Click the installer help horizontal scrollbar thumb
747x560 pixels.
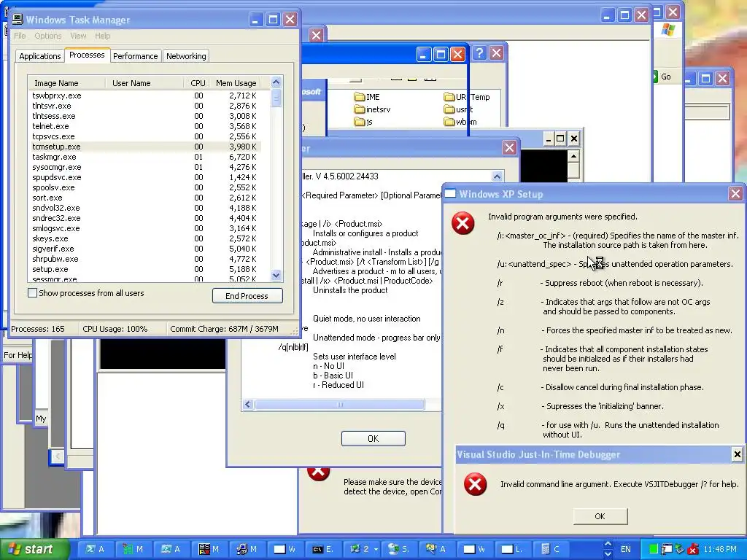tap(340, 405)
